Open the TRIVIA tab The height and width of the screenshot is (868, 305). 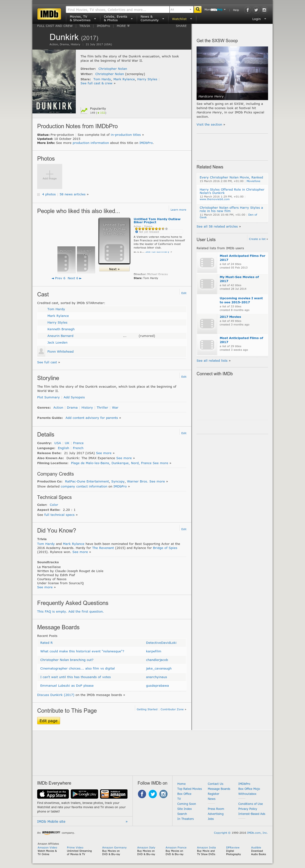click(85, 26)
